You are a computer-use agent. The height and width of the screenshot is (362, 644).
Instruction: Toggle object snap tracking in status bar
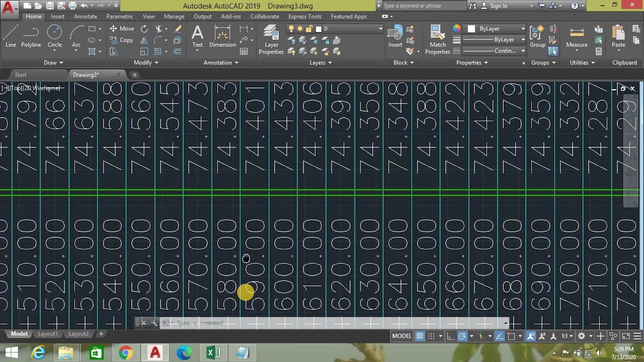click(500, 336)
